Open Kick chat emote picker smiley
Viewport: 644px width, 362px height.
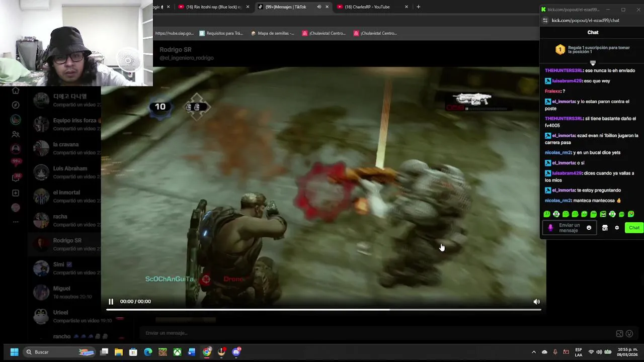point(589,228)
